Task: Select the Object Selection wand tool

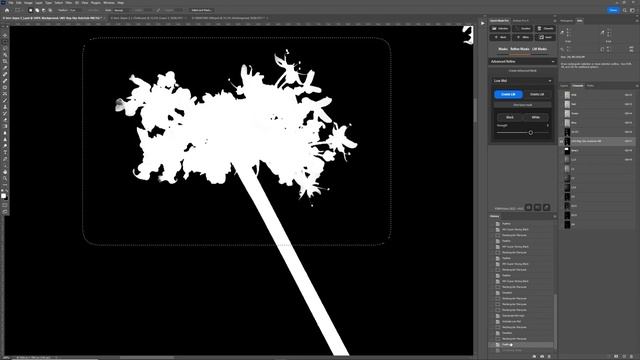Action: [x=5, y=55]
